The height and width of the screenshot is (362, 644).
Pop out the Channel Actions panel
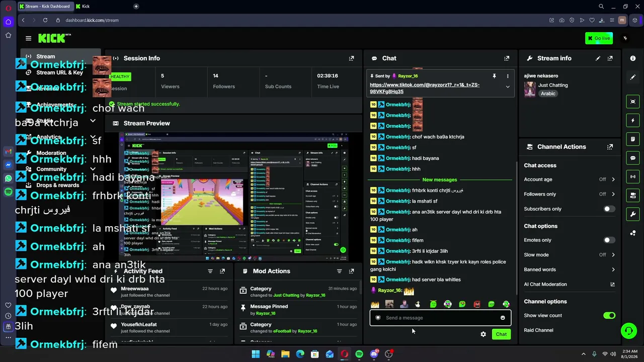tap(610, 147)
